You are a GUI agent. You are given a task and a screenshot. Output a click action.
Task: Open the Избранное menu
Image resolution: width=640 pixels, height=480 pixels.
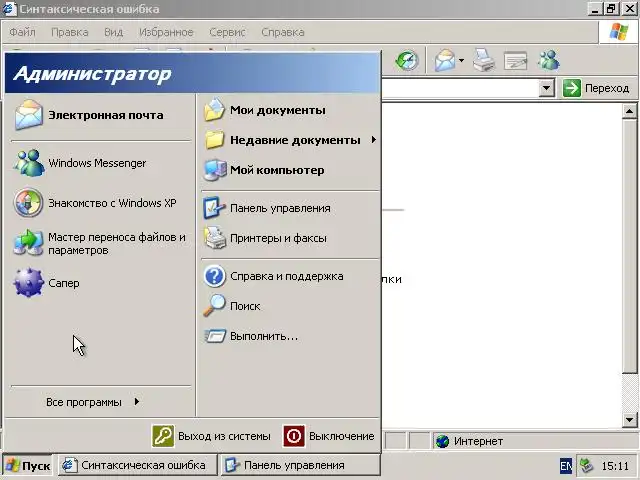pyautogui.click(x=166, y=32)
